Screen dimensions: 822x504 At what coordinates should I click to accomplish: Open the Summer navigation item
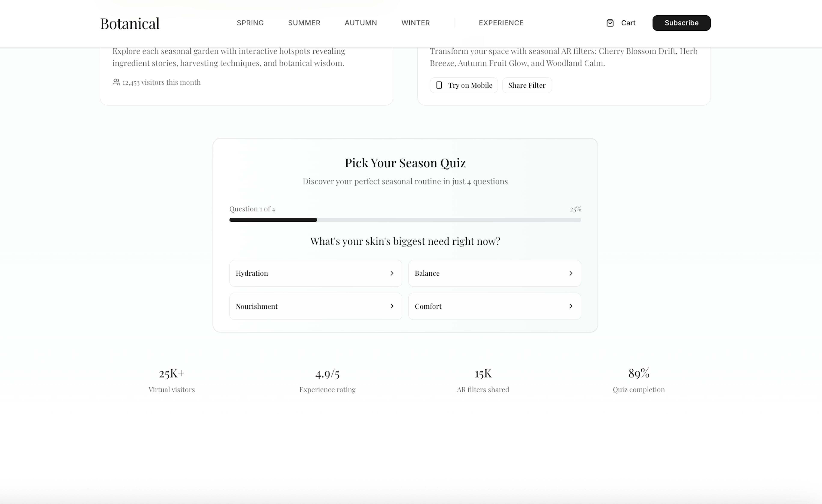[x=304, y=23]
